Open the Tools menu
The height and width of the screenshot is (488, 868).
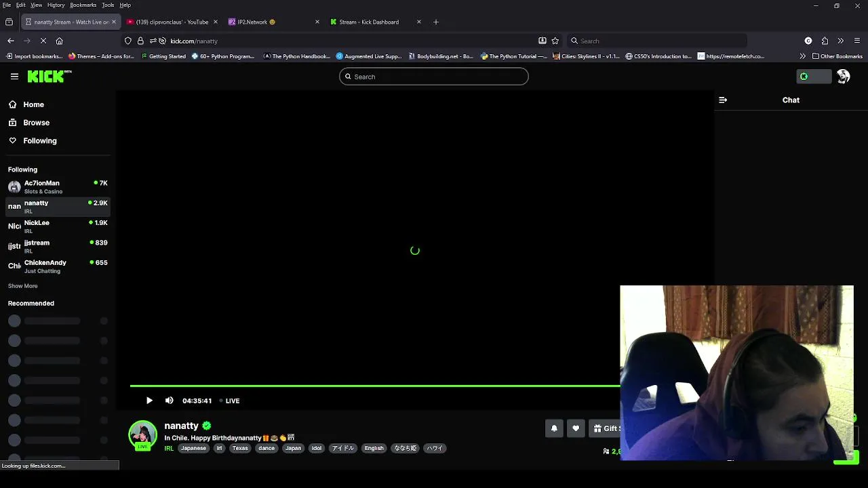point(108,5)
